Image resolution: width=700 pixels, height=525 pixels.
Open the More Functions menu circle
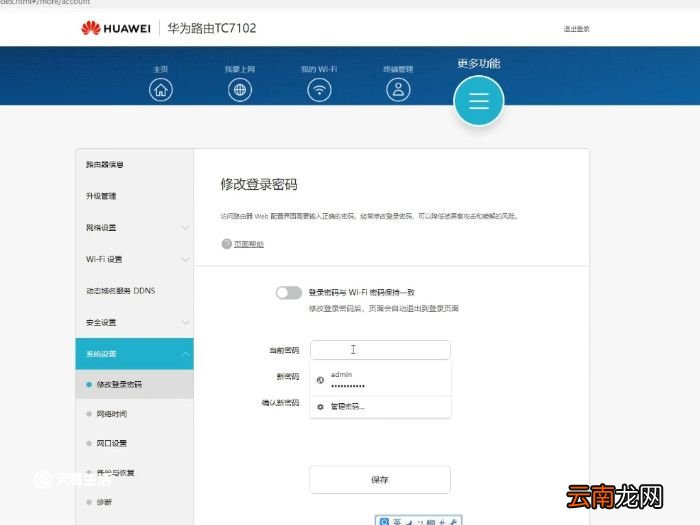coord(479,101)
